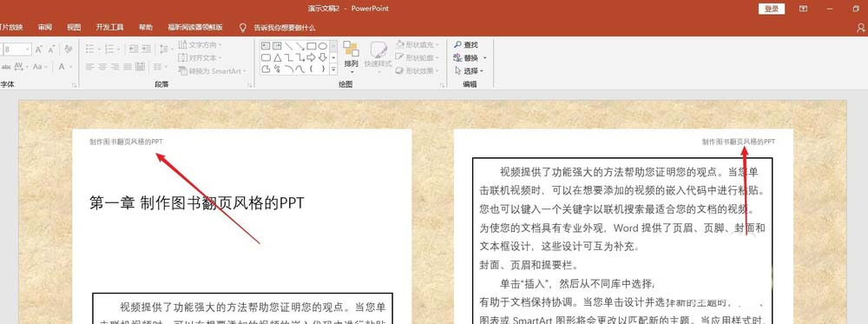The width and height of the screenshot is (868, 324).
Task: Open the 排列 arrange menu
Action: click(x=351, y=57)
